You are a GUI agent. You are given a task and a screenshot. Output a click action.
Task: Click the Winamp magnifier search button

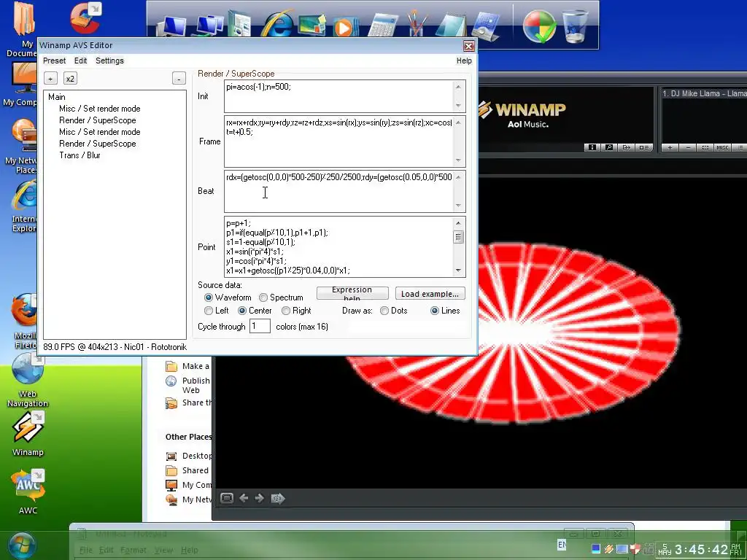pyautogui.click(x=609, y=147)
